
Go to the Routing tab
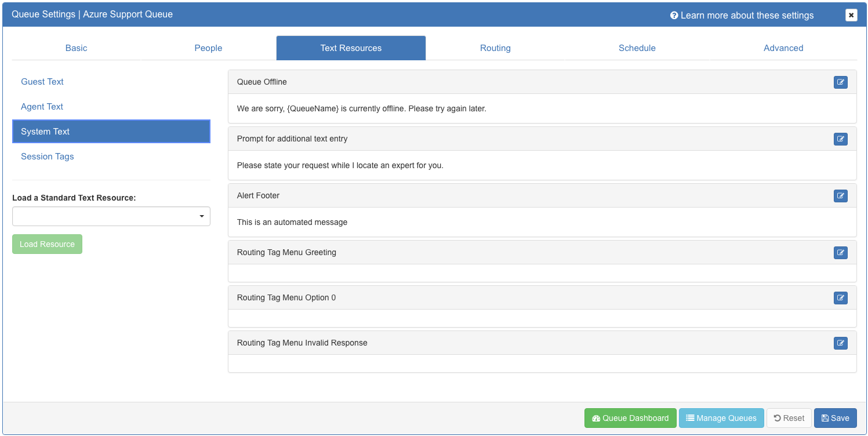coord(495,48)
